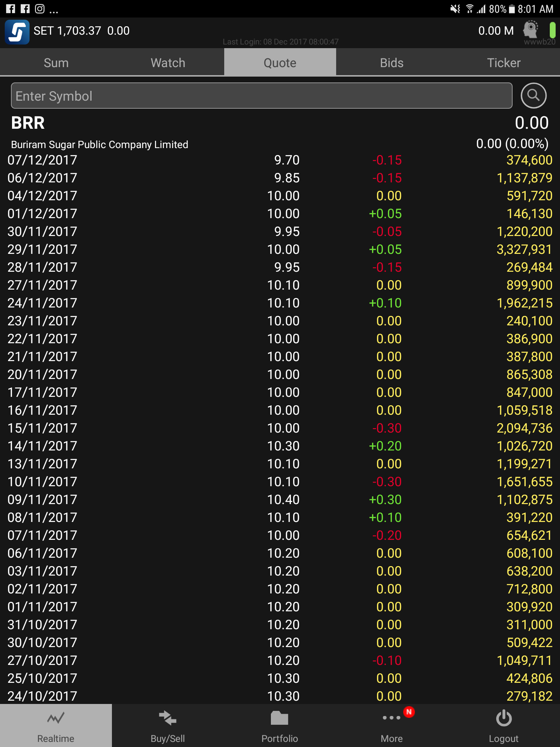Tap volume 424,806 on 25/10/2017
The height and width of the screenshot is (747, 560).
click(x=529, y=678)
